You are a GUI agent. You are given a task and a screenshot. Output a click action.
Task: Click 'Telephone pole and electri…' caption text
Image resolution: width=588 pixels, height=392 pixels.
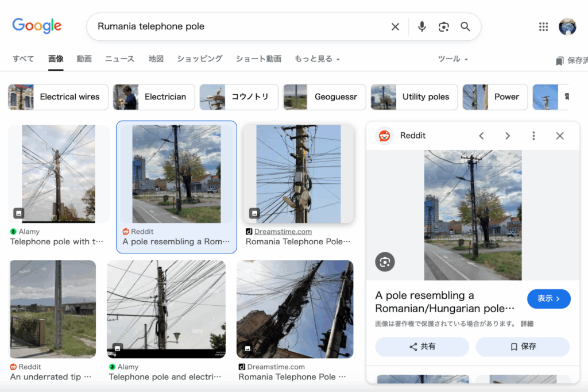point(165,376)
